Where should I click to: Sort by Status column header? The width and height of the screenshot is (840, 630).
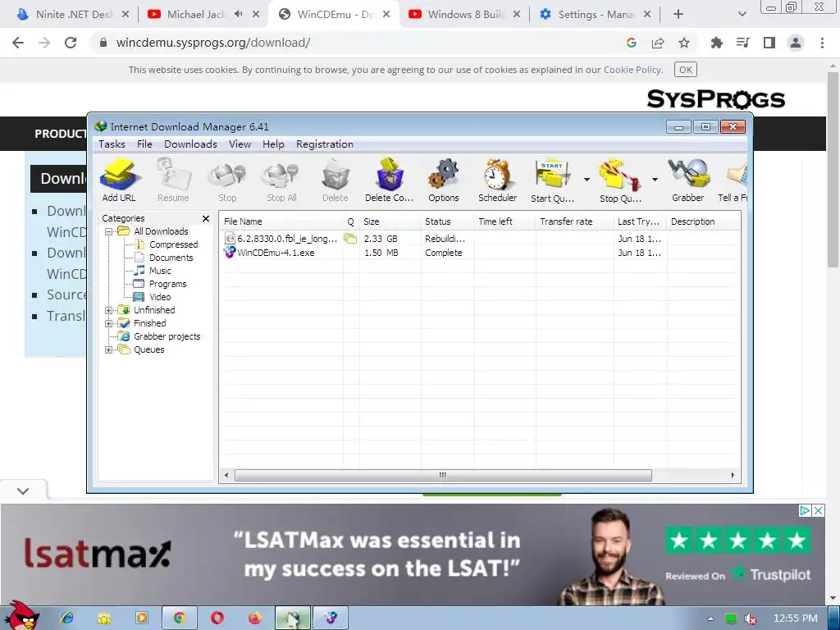click(x=447, y=221)
